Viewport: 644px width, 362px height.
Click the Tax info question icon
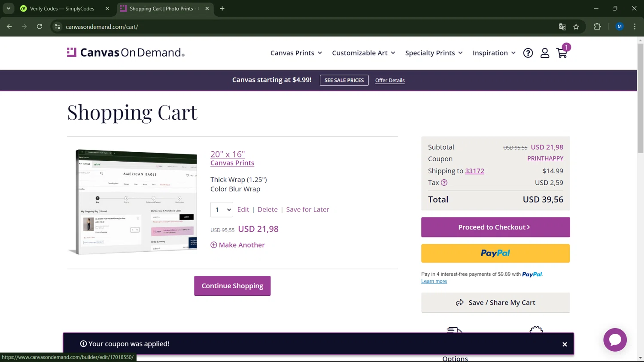[444, 183]
